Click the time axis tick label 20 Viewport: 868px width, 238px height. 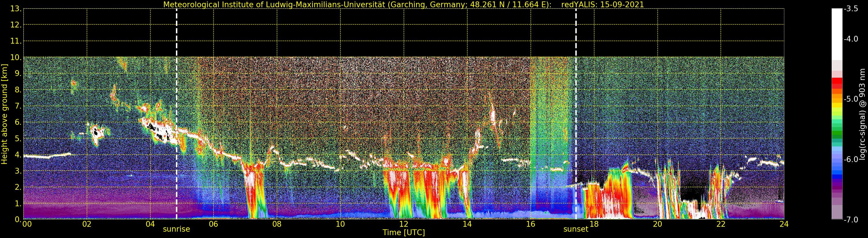point(657,224)
